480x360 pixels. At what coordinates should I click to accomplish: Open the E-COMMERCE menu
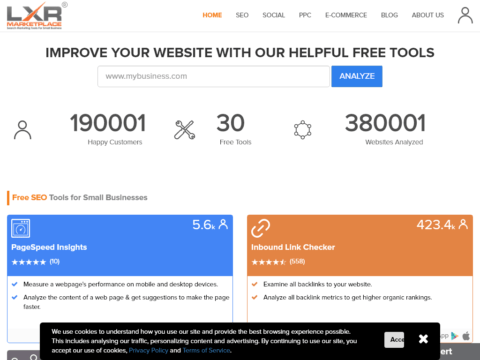click(x=346, y=15)
